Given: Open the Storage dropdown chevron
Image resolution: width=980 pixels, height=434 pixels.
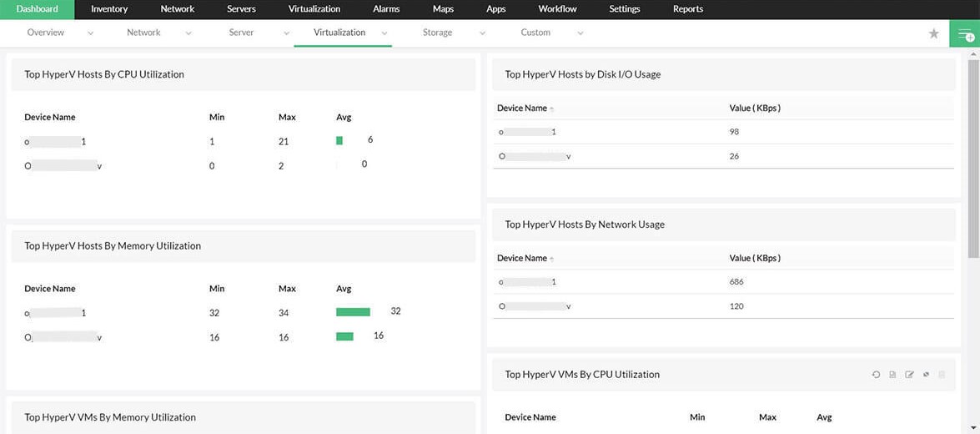Looking at the screenshot, I should [482, 33].
